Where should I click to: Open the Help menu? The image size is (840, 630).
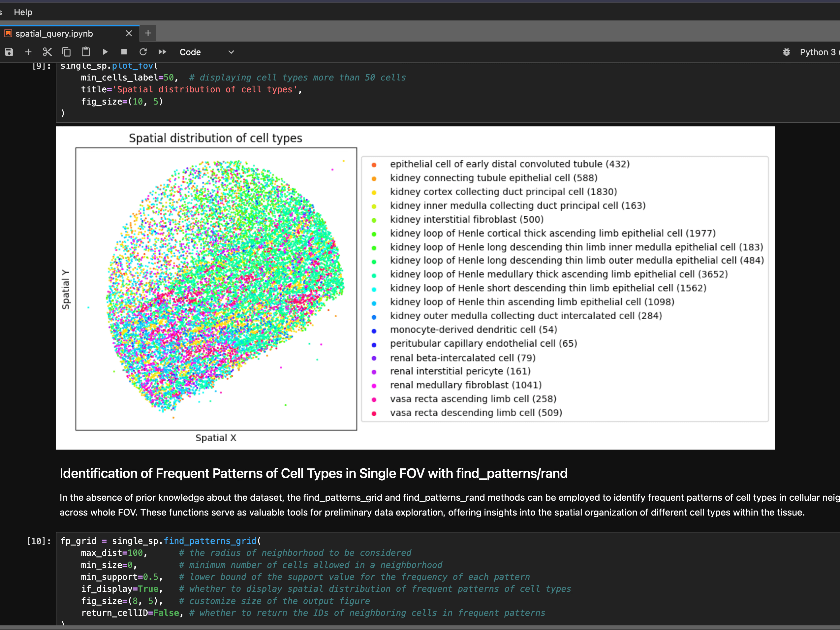[23, 12]
